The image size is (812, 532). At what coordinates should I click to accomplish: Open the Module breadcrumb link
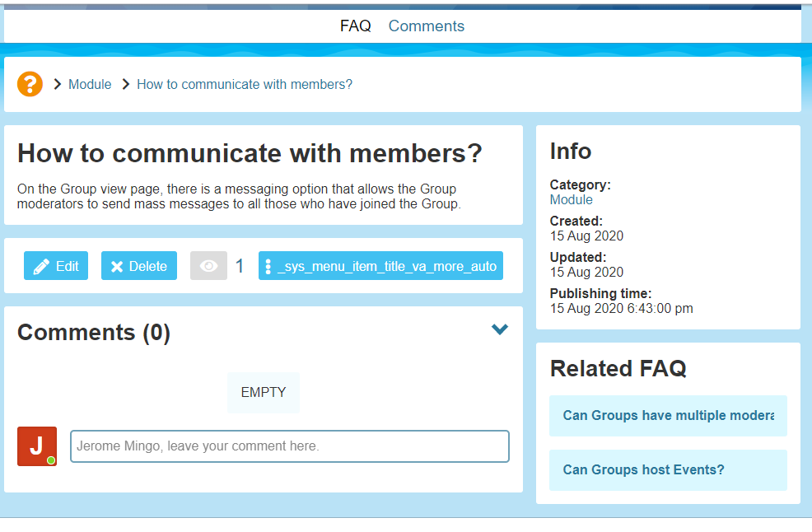90,84
